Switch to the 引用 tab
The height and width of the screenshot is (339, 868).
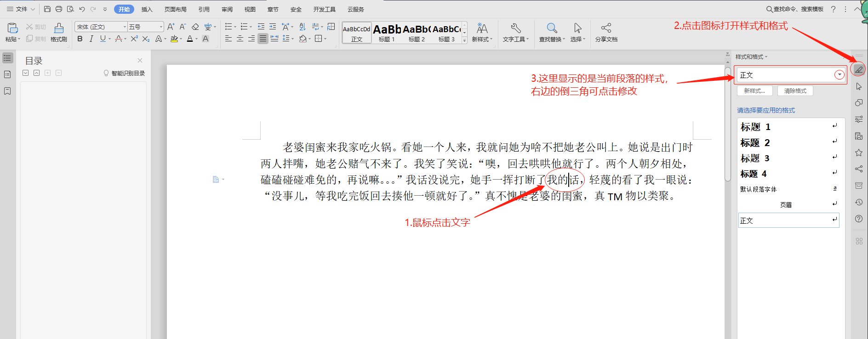(x=204, y=9)
